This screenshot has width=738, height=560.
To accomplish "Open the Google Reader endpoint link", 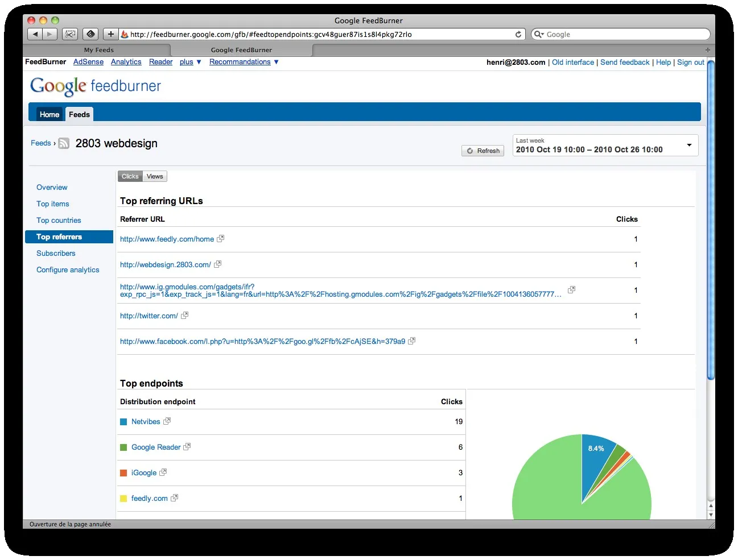I will 156,447.
